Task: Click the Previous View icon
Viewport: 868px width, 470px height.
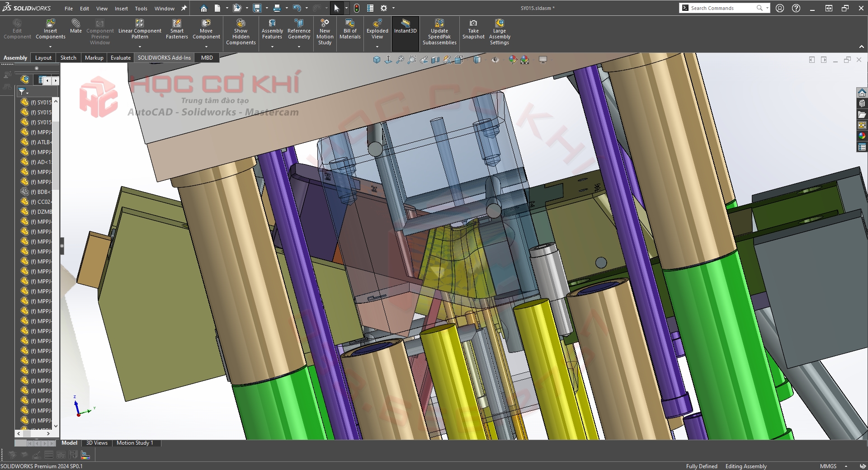Action: tap(424, 60)
